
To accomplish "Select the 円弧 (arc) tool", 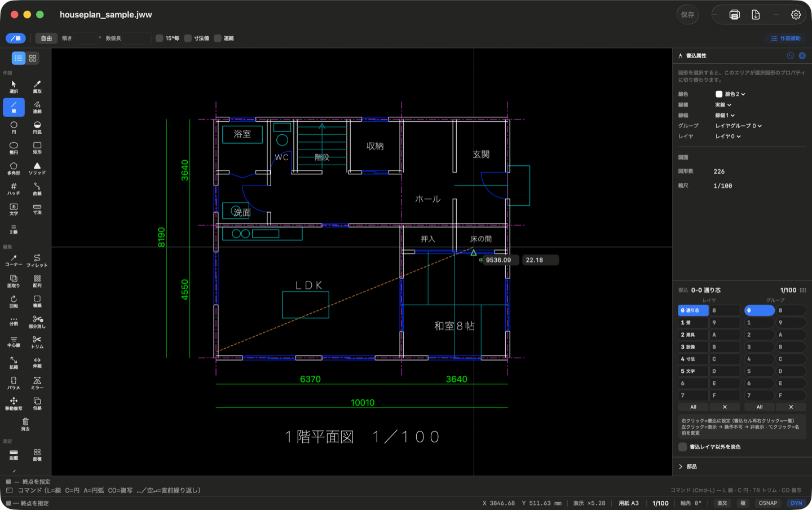I will pyautogui.click(x=37, y=128).
